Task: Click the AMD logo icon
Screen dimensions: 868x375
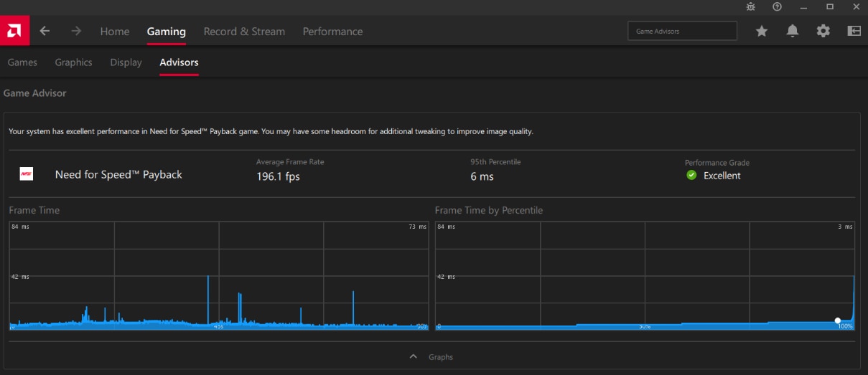Action: point(14,31)
